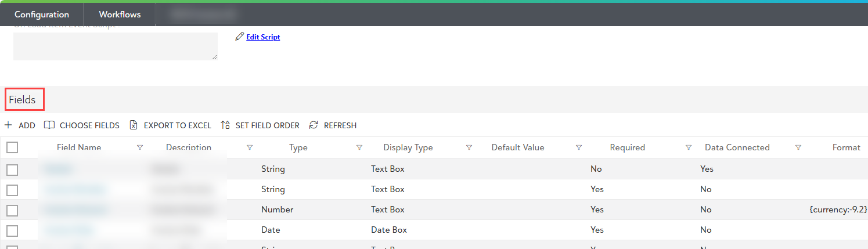Click the EXPORT TO EXCEL button label
Image resolution: width=868 pixels, height=249 pixels.
pyautogui.click(x=177, y=125)
